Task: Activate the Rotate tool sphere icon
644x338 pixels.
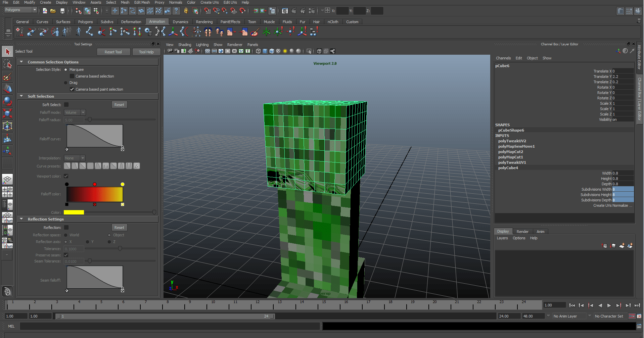Action: pyautogui.click(x=7, y=101)
